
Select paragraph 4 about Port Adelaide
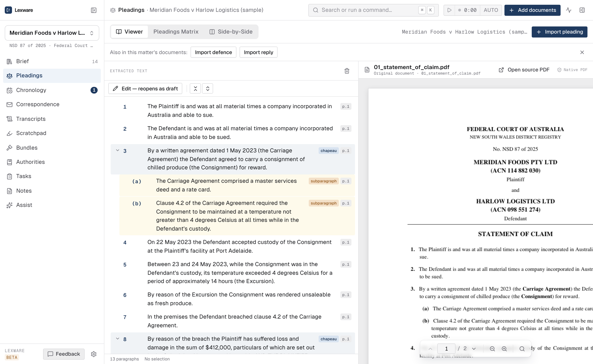tap(233, 246)
